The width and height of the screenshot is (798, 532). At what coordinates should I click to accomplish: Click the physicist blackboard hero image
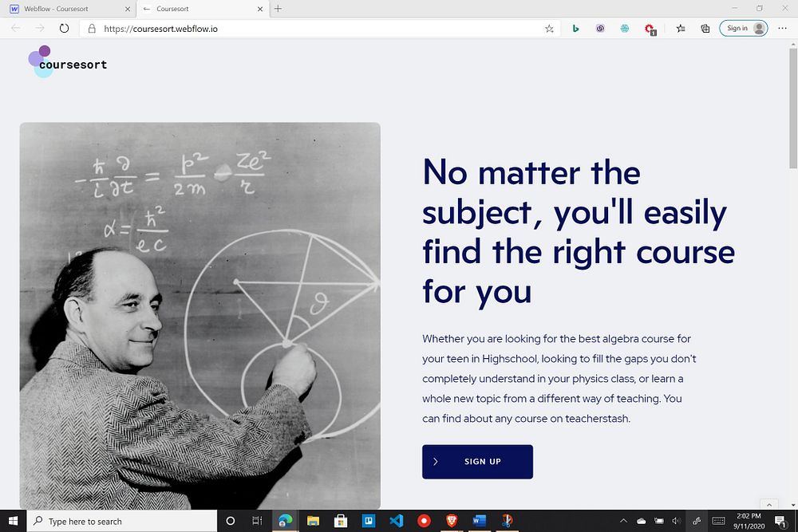[x=200, y=315]
